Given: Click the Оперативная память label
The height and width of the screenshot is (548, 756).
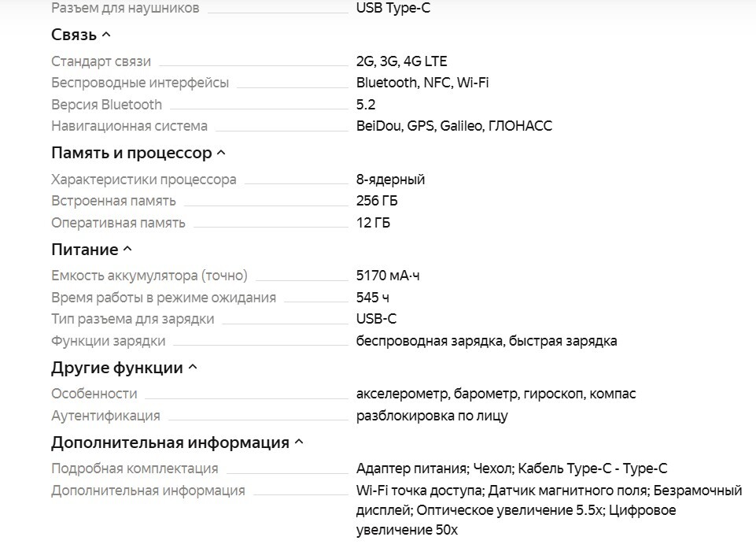Looking at the screenshot, I should pos(118,223).
